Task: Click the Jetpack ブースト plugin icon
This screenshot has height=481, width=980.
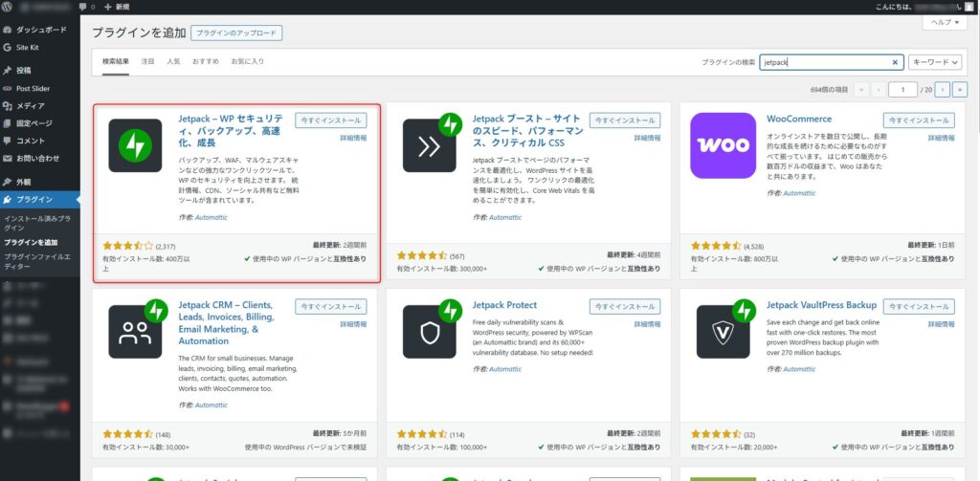Action: (x=430, y=145)
